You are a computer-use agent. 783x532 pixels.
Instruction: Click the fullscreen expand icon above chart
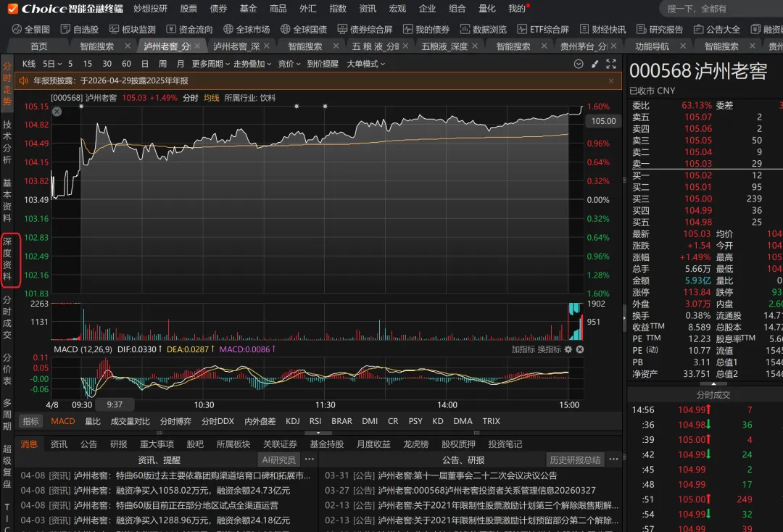610,64
